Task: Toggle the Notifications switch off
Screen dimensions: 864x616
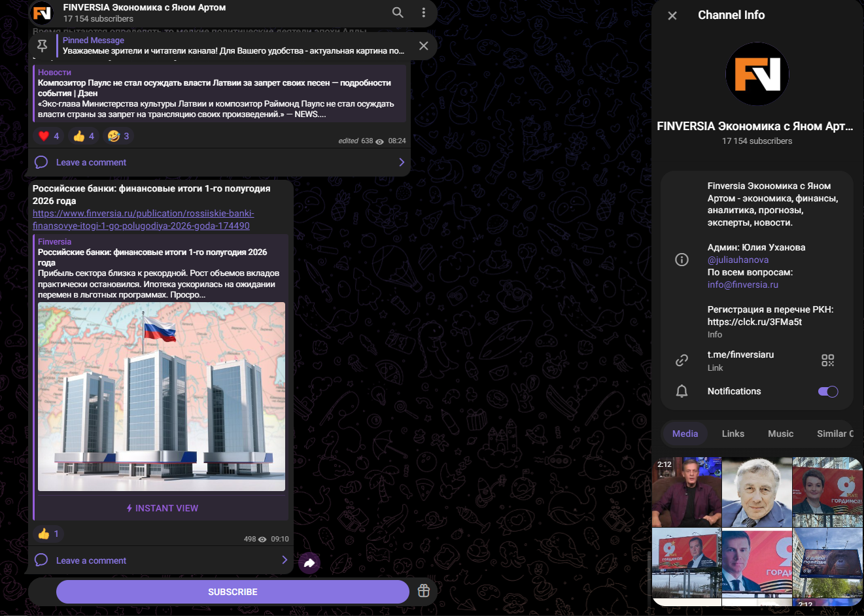Action: coord(828,391)
